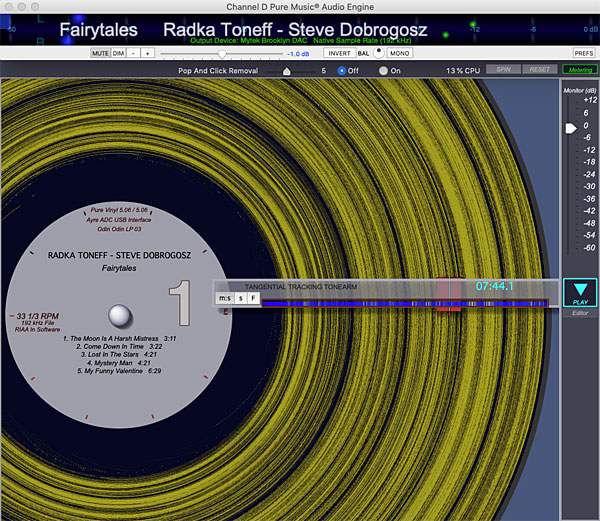The height and width of the screenshot is (521, 600).
Task: Click the Pop And Click Removal slider thumb
Action: (287, 71)
